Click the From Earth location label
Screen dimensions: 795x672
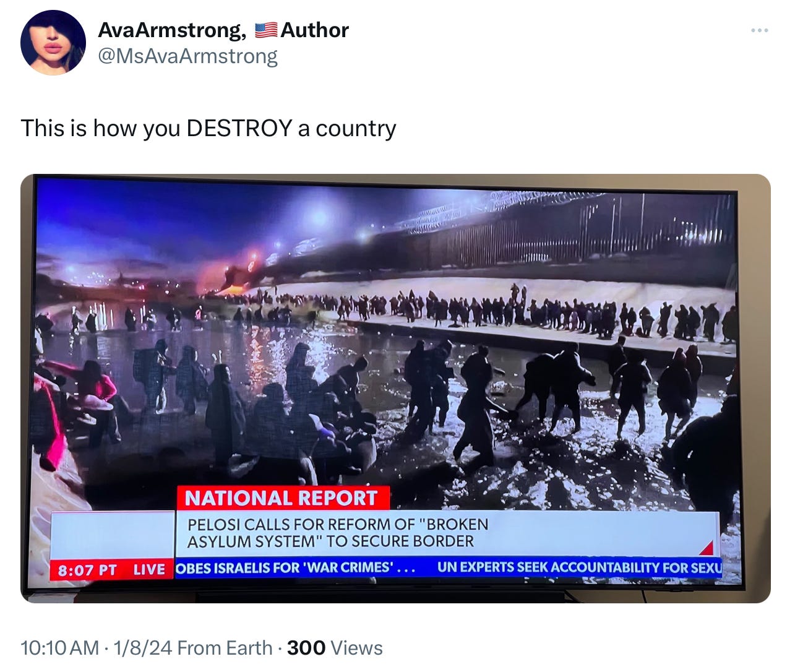225,648
